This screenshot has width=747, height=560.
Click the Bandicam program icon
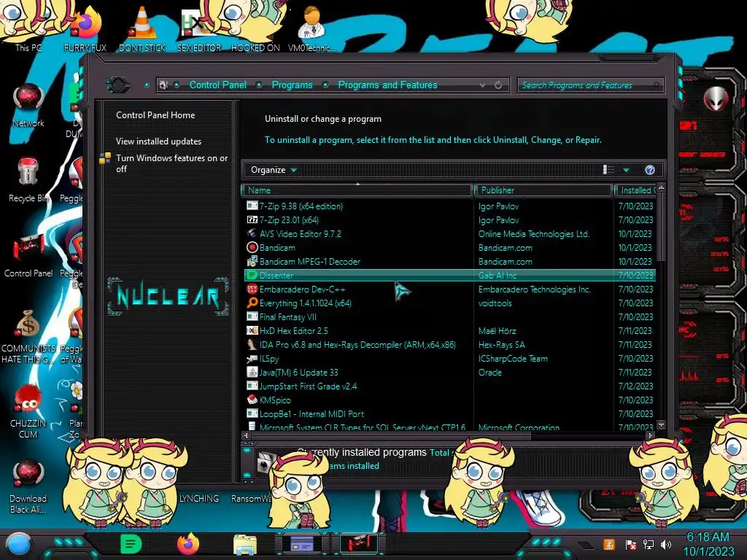[252, 248]
